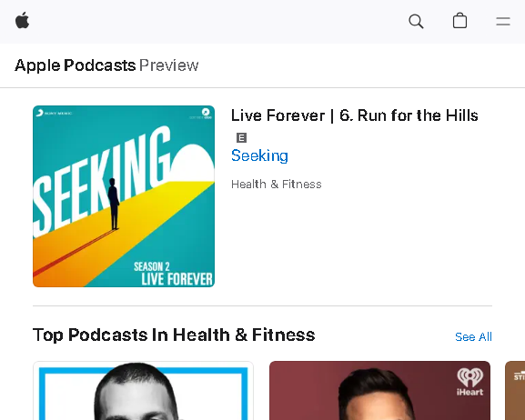Click the Season 2 Live Forever artwork text
Image resolution: width=525 pixels, height=420 pixels.
click(x=173, y=274)
